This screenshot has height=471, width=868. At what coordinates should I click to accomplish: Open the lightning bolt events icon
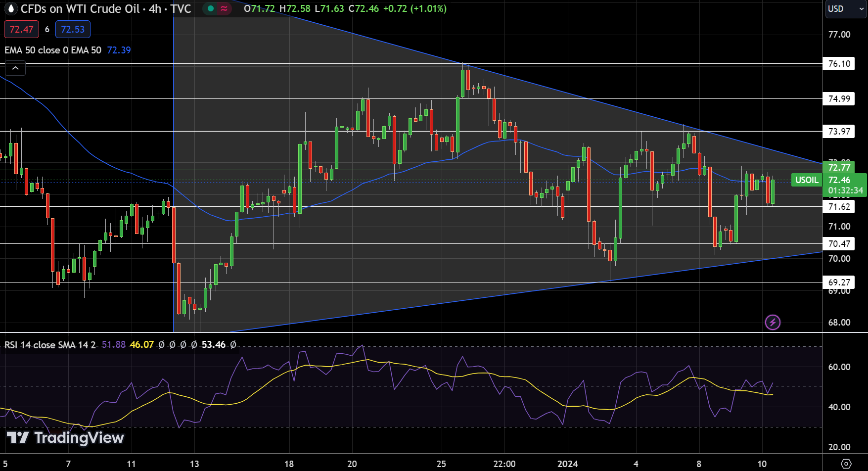[773, 323]
